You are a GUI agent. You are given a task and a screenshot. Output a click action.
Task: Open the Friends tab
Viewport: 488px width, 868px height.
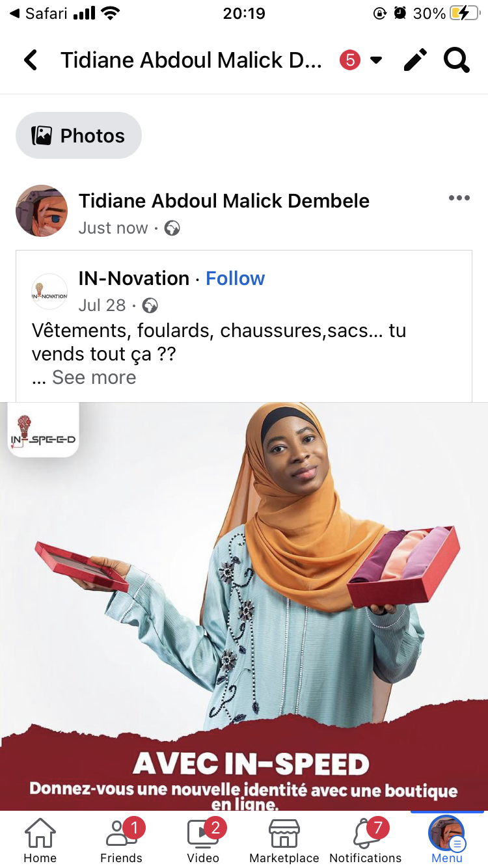click(121, 840)
